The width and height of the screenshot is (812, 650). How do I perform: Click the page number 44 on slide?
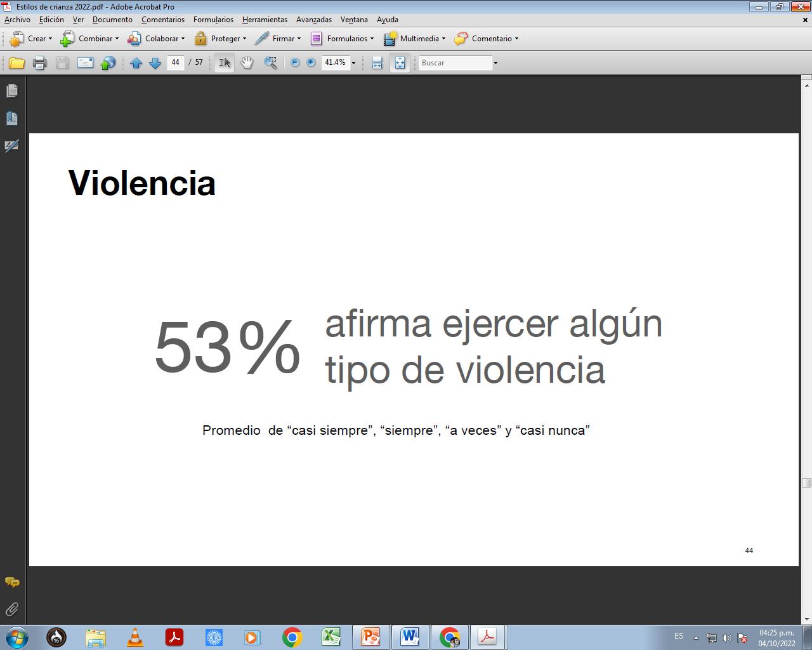(x=749, y=550)
